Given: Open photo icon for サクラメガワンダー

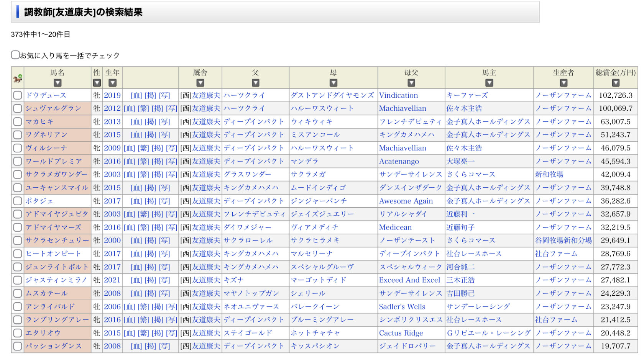Looking at the screenshot, I should (171, 175).
